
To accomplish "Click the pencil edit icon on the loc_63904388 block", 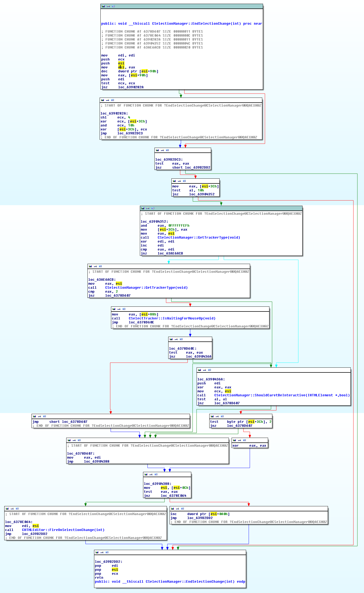I will (151, 474).
